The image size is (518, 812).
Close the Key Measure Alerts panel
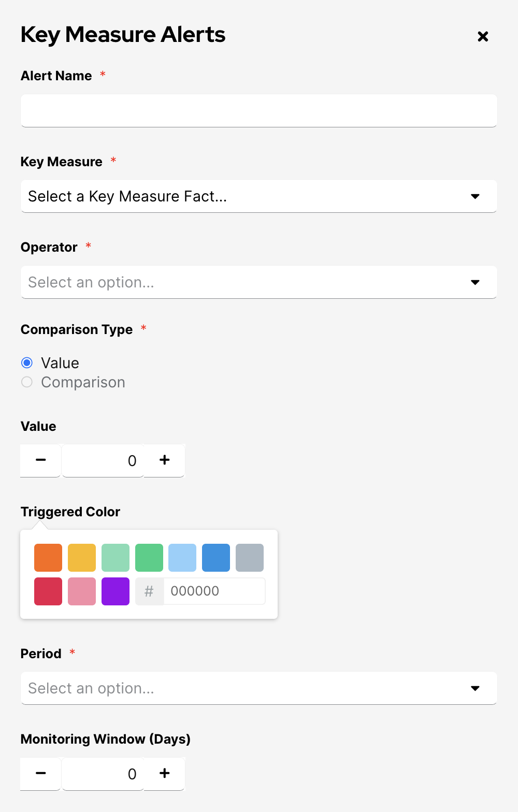(x=483, y=36)
